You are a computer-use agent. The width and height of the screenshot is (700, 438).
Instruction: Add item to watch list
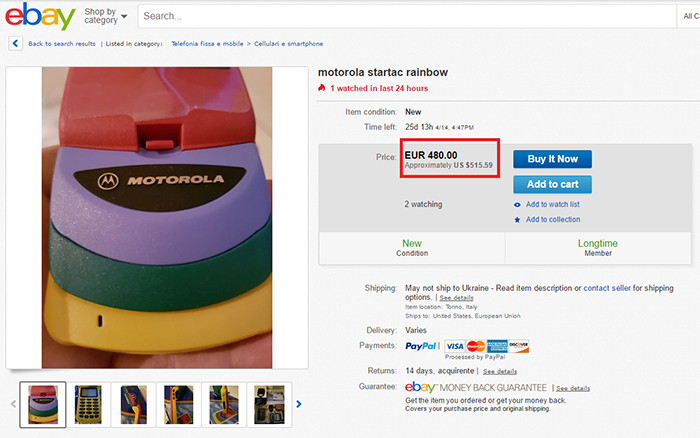(552, 204)
